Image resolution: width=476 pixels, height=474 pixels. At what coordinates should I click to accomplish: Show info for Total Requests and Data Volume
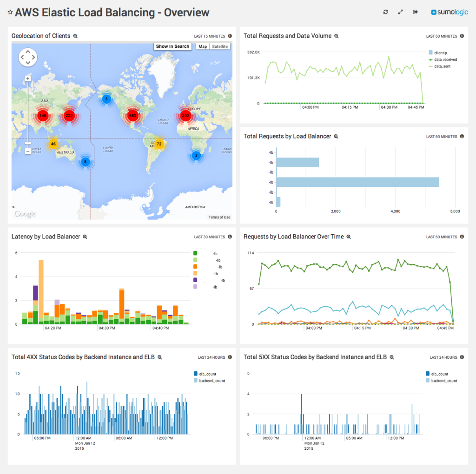pos(462,36)
